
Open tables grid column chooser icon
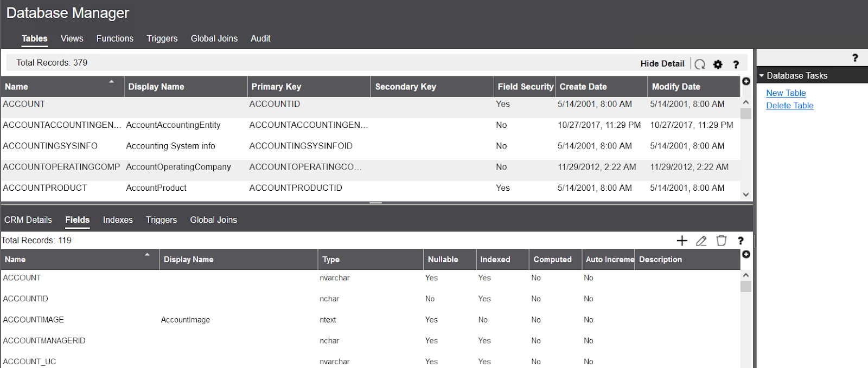pos(746,81)
